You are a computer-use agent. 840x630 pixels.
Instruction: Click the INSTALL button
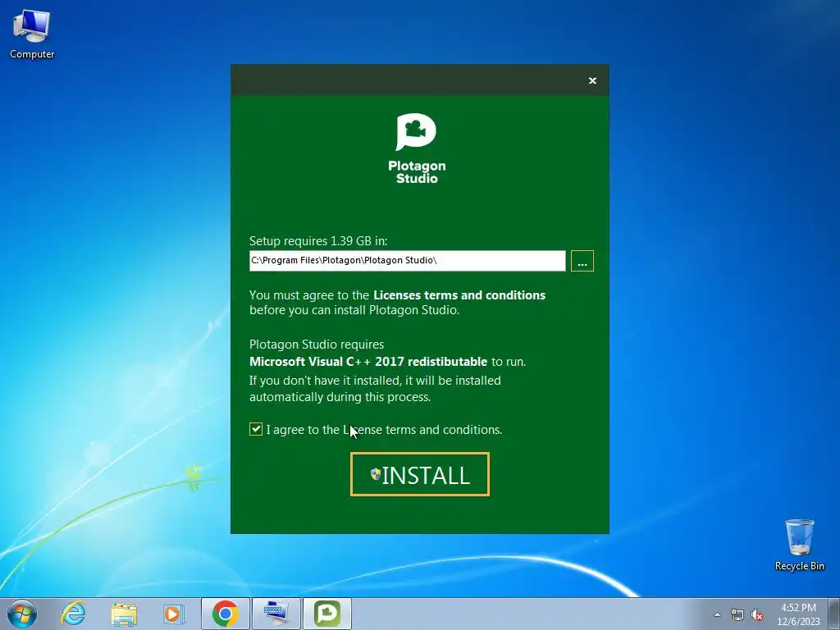point(419,474)
